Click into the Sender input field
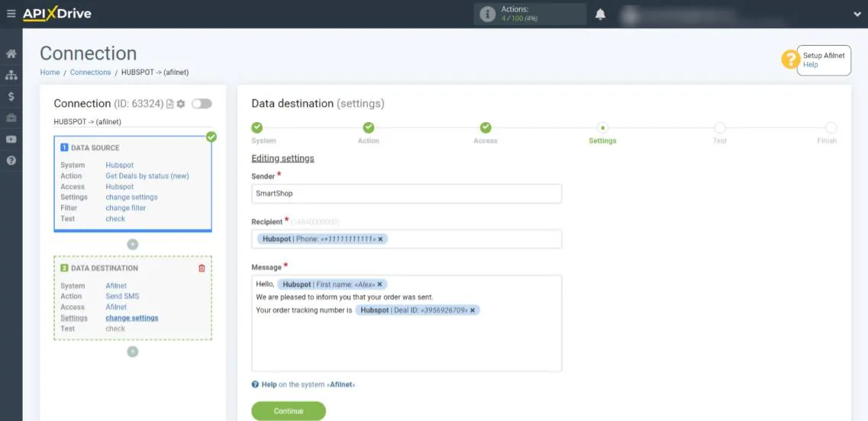 point(406,194)
